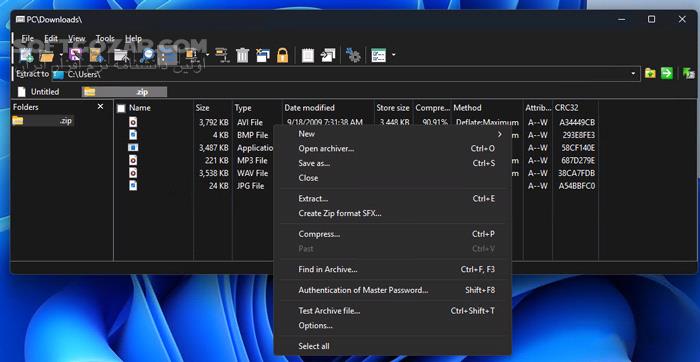Open the View menu
700x362 pixels.
pyautogui.click(x=77, y=38)
